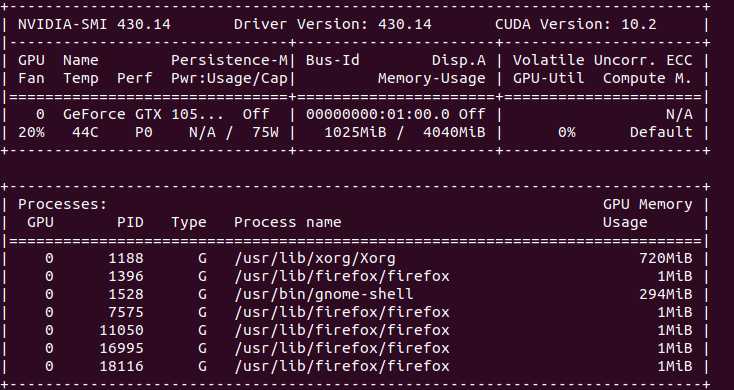Select the /usr/bin/gnome-shell process row

click(355, 294)
